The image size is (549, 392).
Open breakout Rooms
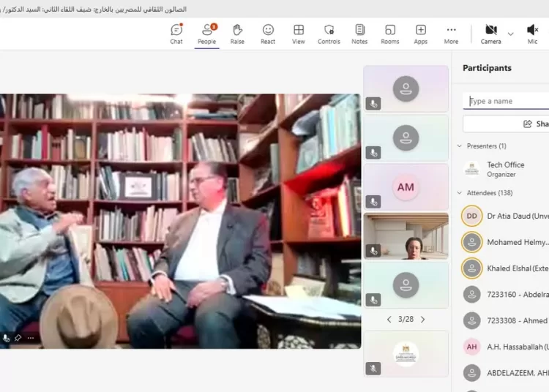(x=389, y=34)
